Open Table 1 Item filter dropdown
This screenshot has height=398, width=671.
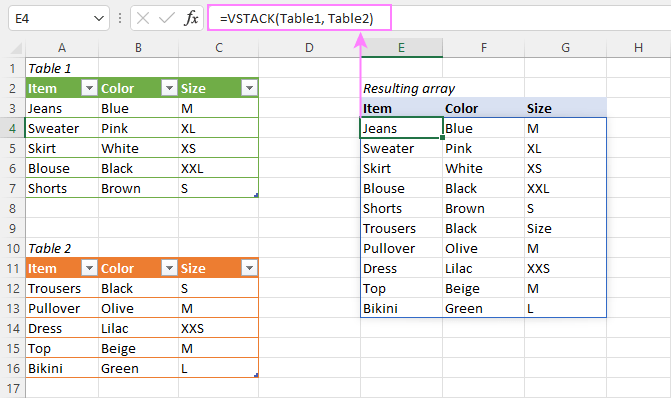coord(89,88)
